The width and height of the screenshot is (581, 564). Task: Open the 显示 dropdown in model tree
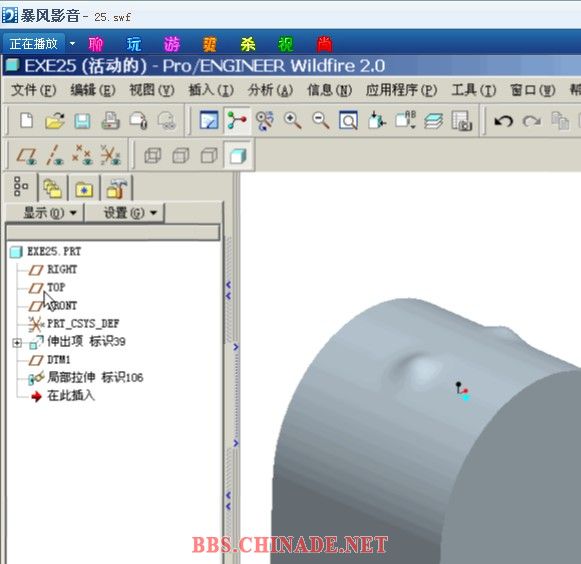(49, 213)
